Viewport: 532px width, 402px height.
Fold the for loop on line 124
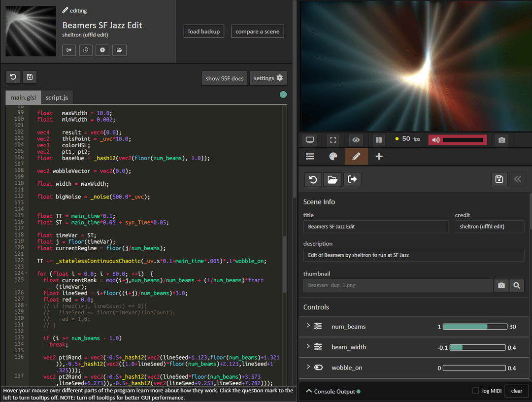pos(27,273)
